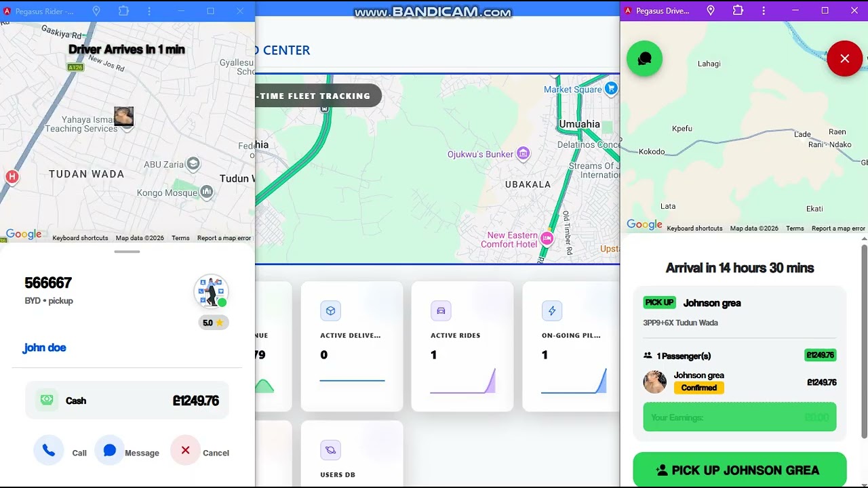Click Johnson grea passenger avatar in driver panel
This screenshot has width=868, height=488.
(654, 382)
